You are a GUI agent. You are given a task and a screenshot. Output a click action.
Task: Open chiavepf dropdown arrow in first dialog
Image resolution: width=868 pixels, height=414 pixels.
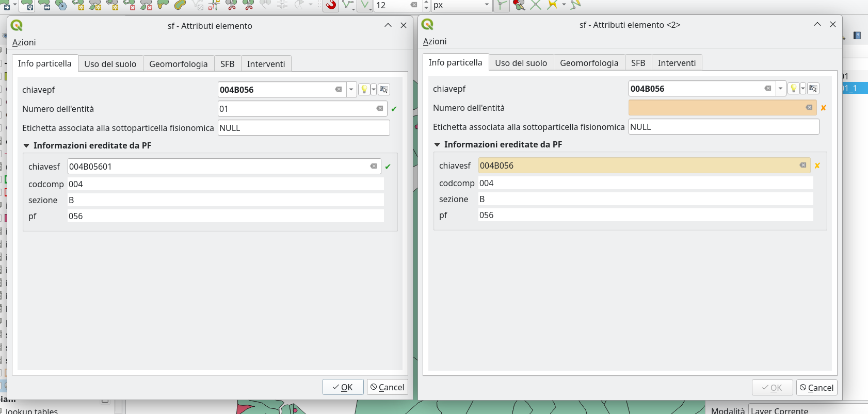pyautogui.click(x=351, y=90)
